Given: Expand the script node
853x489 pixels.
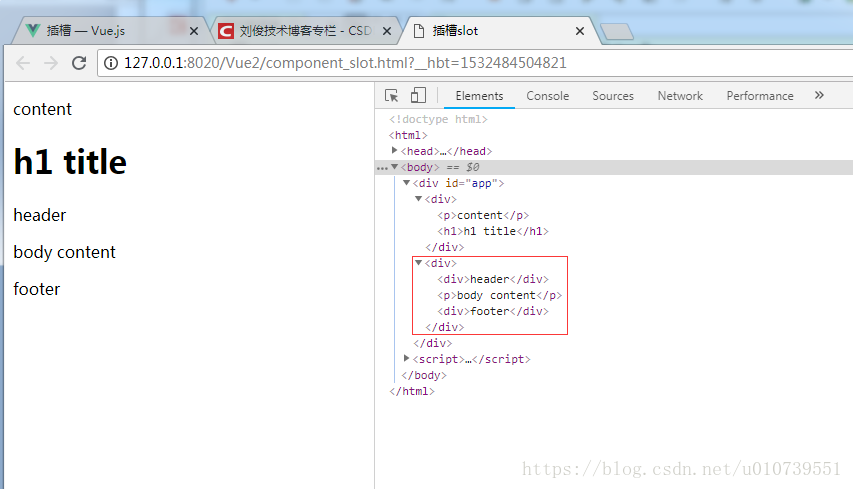Looking at the screenshot, I should (406, 358).
